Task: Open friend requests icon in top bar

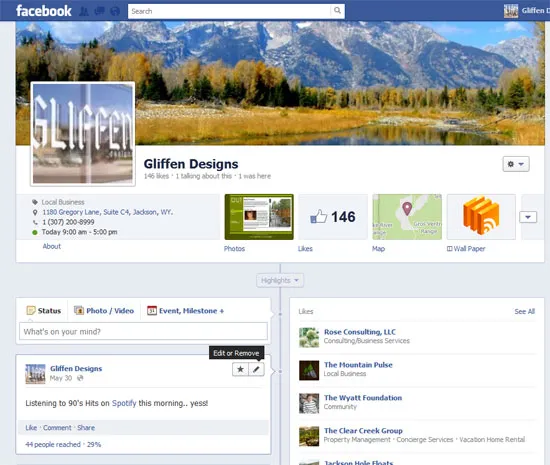Action: click(84, 11)
